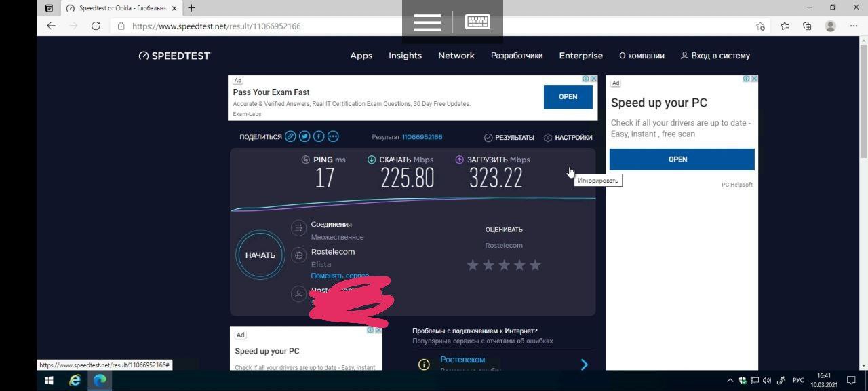Click the right sidebar ad info icon

click(x=746, y=79)
